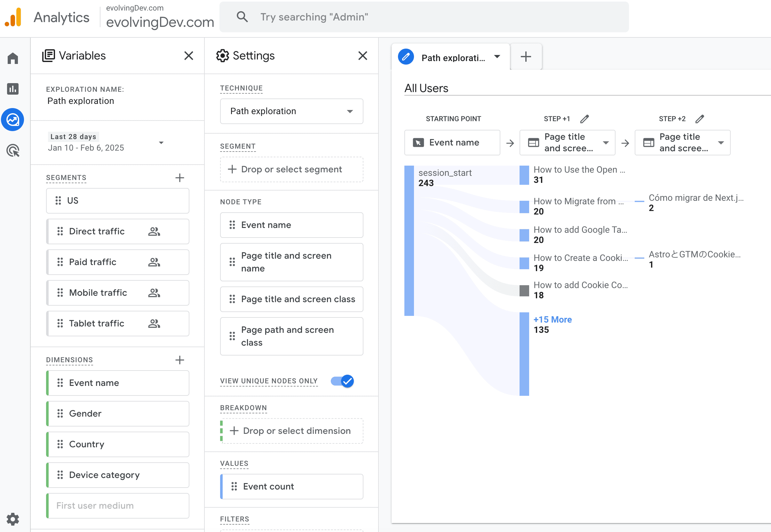
Task: Click users icon on Paid traffic segment
Action: pos(154,262)
